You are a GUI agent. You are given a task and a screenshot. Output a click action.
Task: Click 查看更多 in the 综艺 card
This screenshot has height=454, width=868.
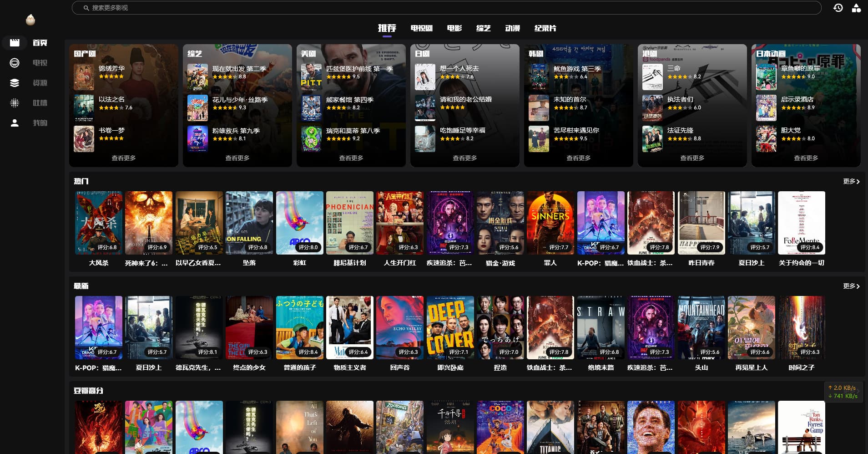click(237, 158)
